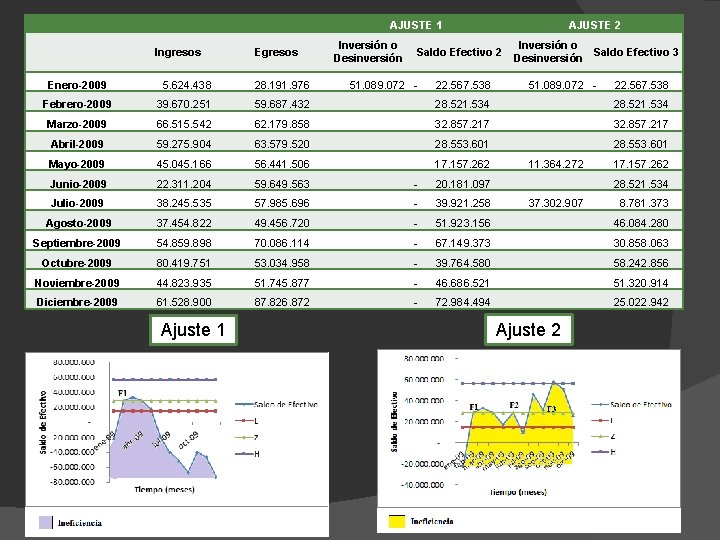Click Saldo Efectivo 3 value "8.781.373"
Screen dimensions: 720x540
644,203
